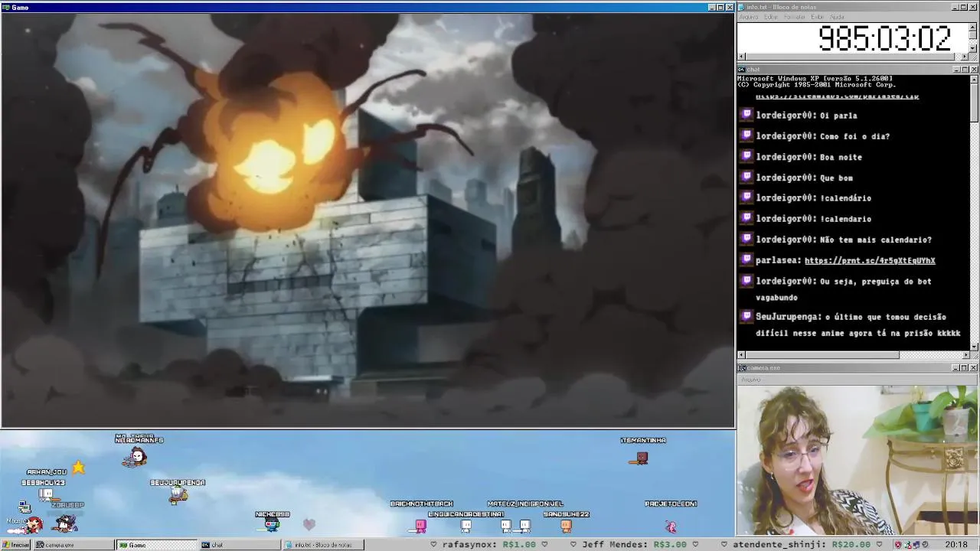Click the anime explosion video in Game window
The image size is (980, 551).
[x=367, y=220]
